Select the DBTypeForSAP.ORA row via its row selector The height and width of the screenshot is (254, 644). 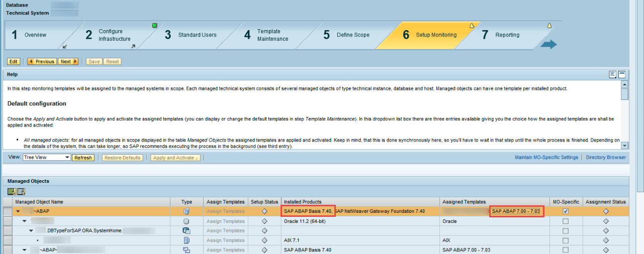(8, 230)
